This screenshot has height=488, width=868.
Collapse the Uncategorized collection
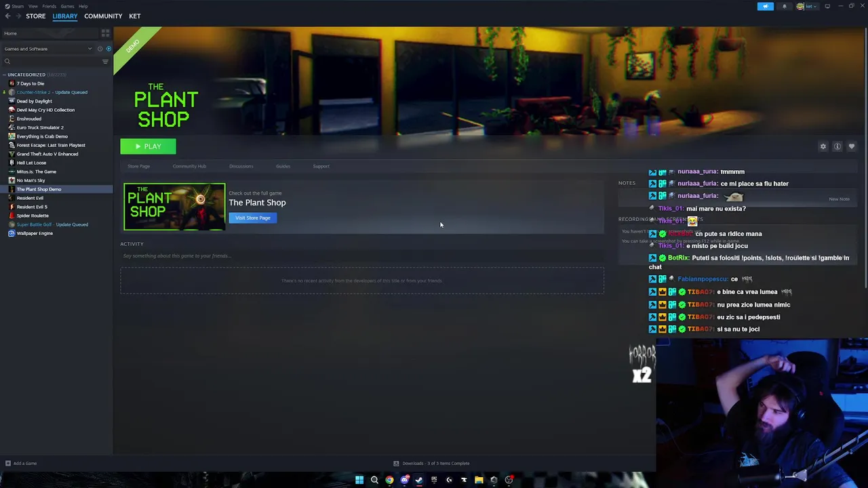click(5, 75)
